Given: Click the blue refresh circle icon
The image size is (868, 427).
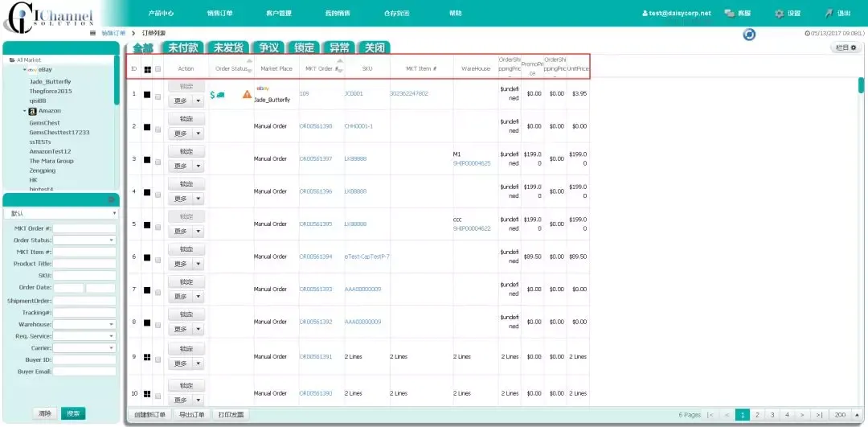Looking at the screenshot, I should click(x=749, y=35).
